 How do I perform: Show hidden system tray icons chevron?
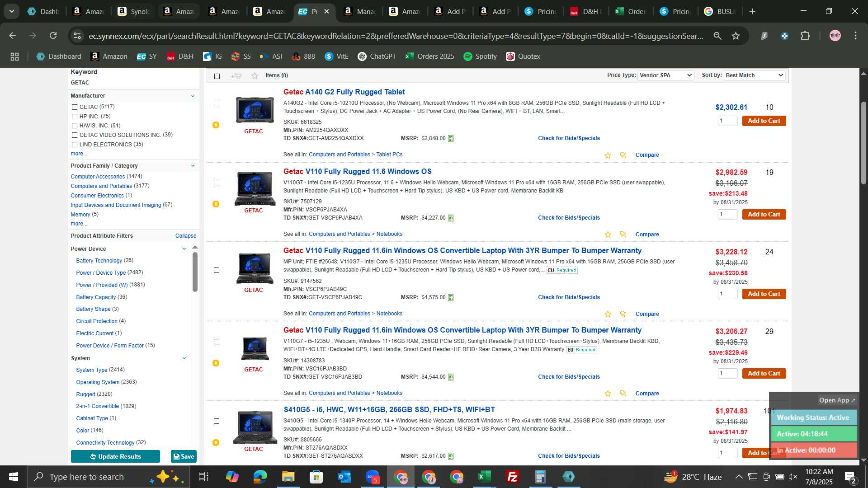pos(739,477)
